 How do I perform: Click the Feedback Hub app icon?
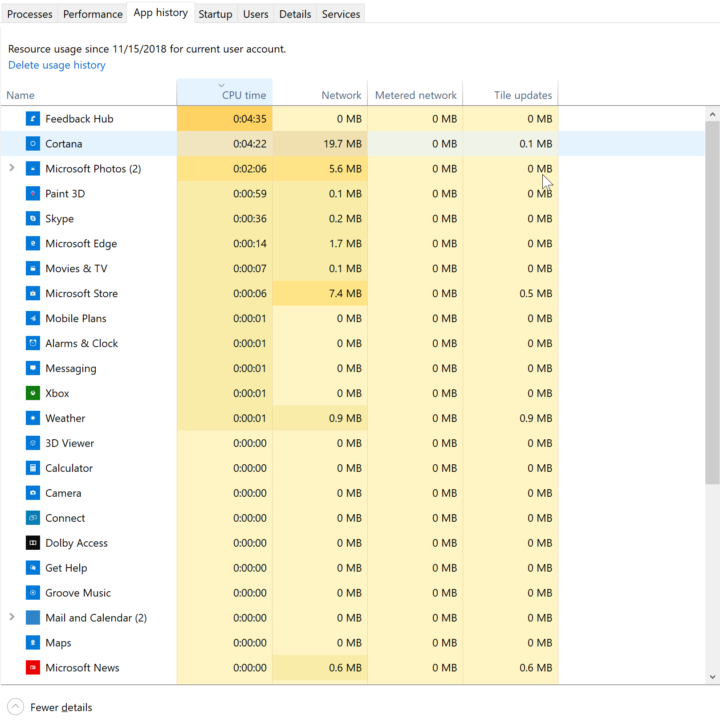click(x=33, y=119)
